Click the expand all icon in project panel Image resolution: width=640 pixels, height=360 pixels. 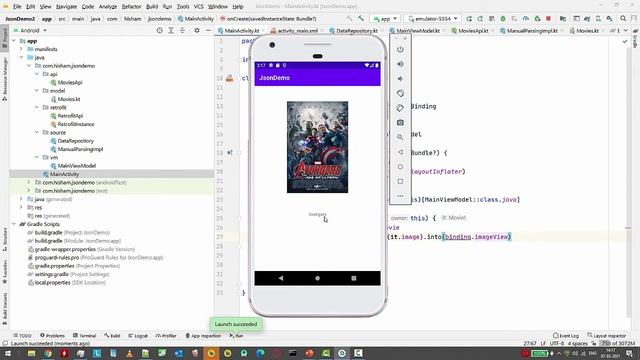click(x=171, y=30)
